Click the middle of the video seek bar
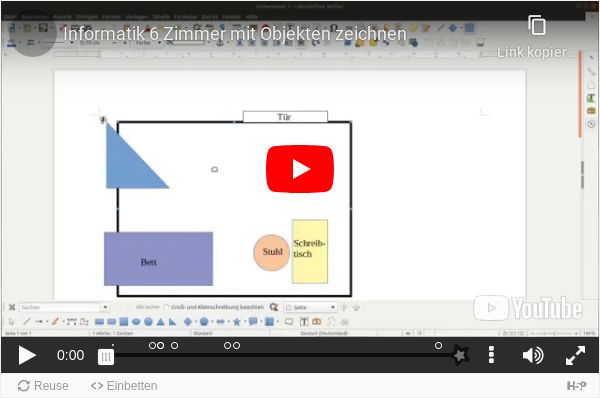The image size is (600, 398). (284, 356)
